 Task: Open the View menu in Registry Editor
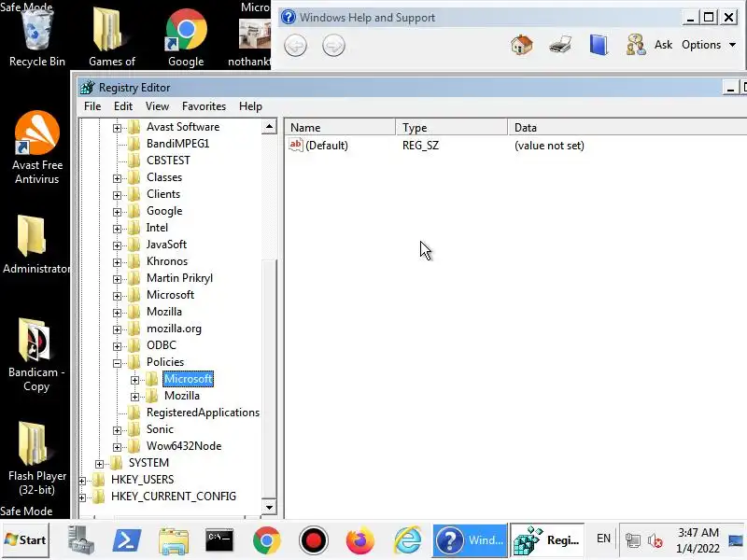[x=157, y=106]
